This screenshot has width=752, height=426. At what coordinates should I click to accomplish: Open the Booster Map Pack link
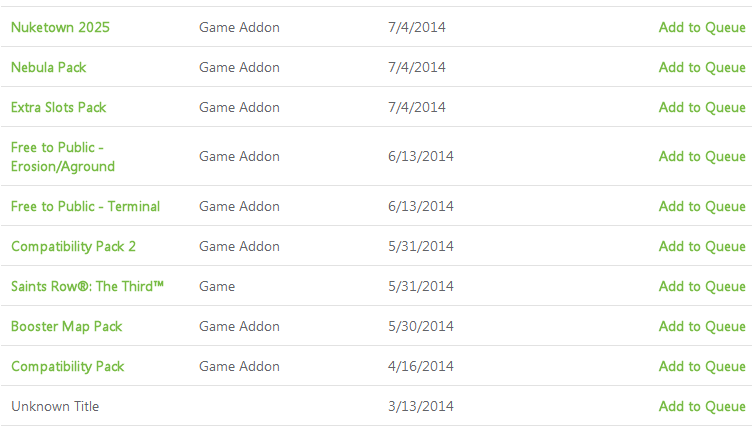tap(67, 327)
